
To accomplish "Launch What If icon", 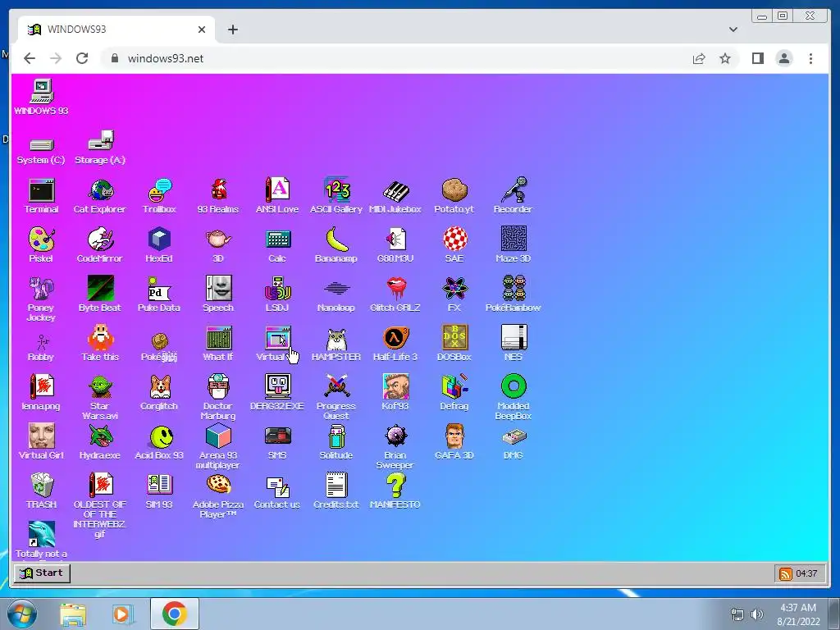I will [x=218, y=337].
